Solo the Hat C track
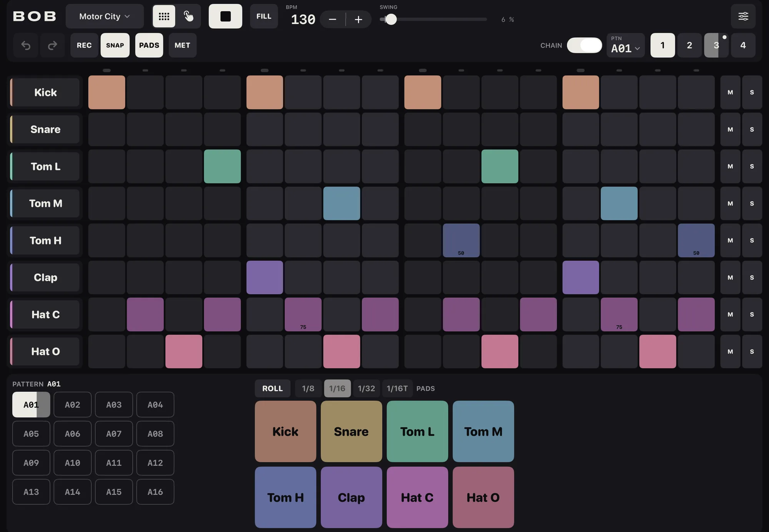This screenshot has width=769, height=532. coord(752,314)
